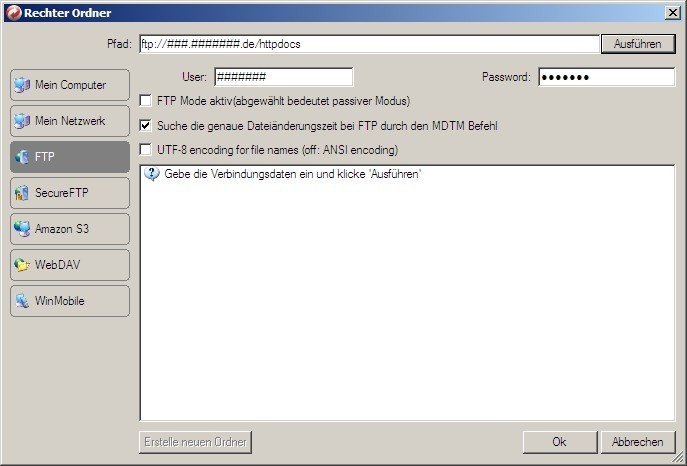Click the Amazon S3 icon
This screenshot has width=687, height=466.
21,229
